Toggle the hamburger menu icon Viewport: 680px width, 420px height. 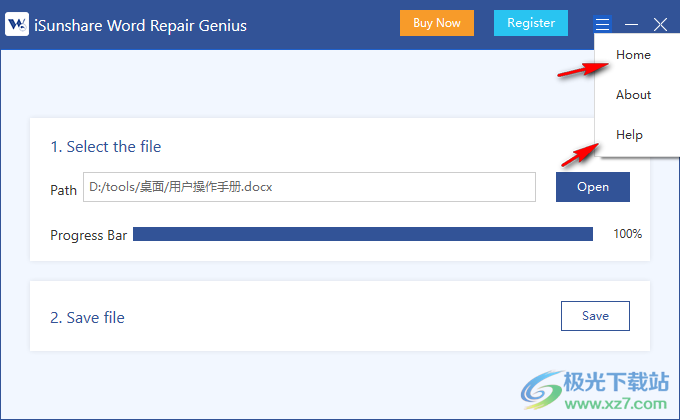click(x=602, y=24)
